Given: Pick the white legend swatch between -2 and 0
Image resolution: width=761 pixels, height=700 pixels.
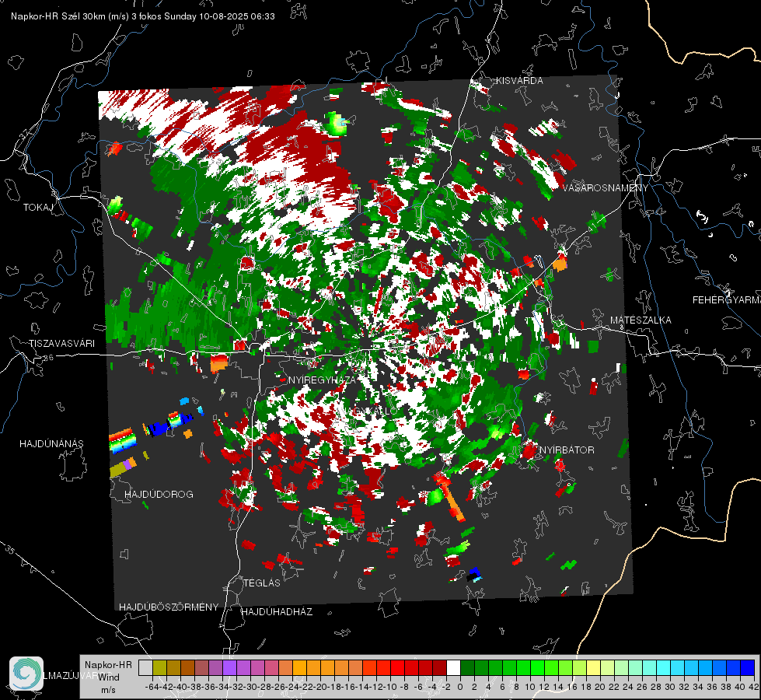Looking at the screenshot, I should coord(453,668).
